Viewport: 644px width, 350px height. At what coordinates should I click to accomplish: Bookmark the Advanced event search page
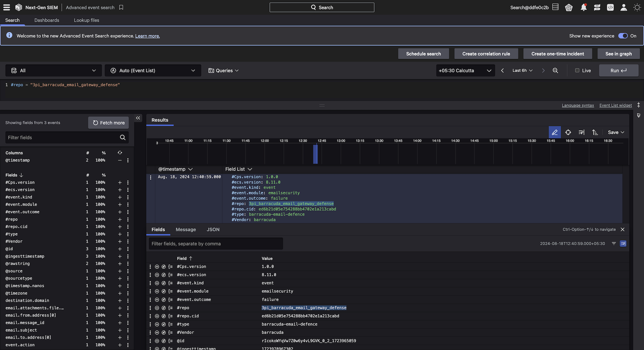click(x=121, y=7)
